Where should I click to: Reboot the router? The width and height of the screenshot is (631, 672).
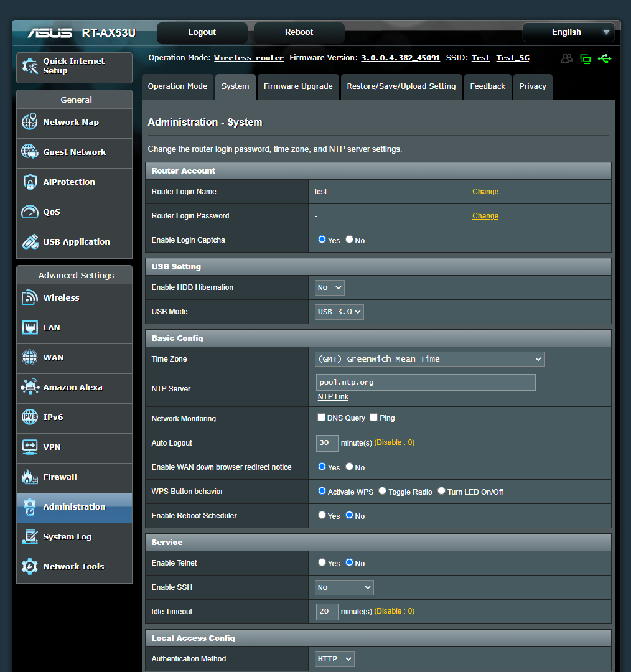pyautogui.click(x=299, y=32)
